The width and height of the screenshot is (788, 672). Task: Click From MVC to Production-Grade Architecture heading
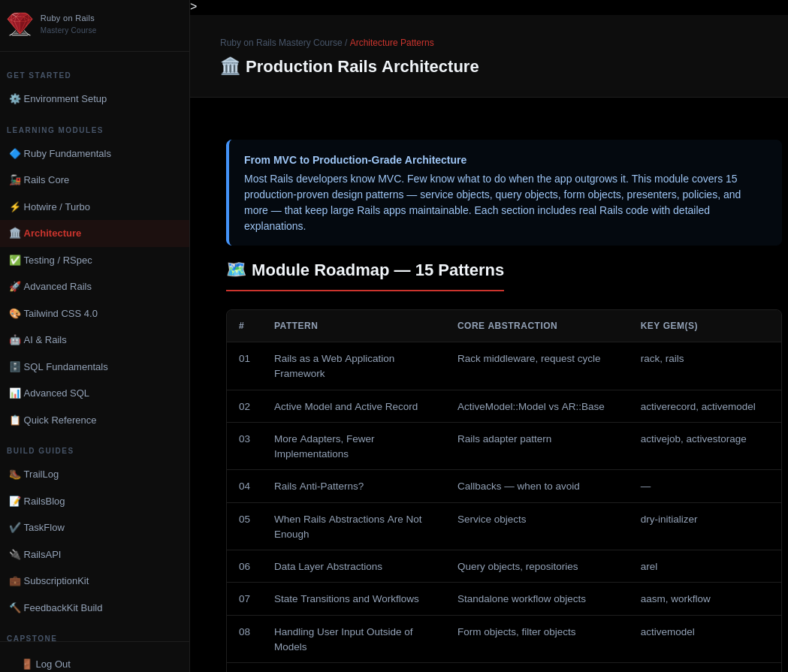pos(355,160)
